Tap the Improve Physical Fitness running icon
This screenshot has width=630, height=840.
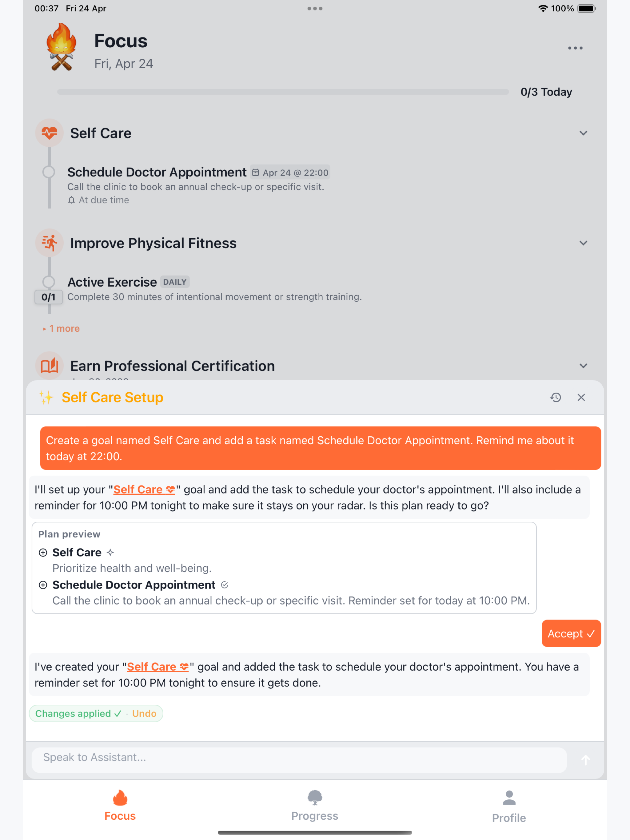[50, 243]
